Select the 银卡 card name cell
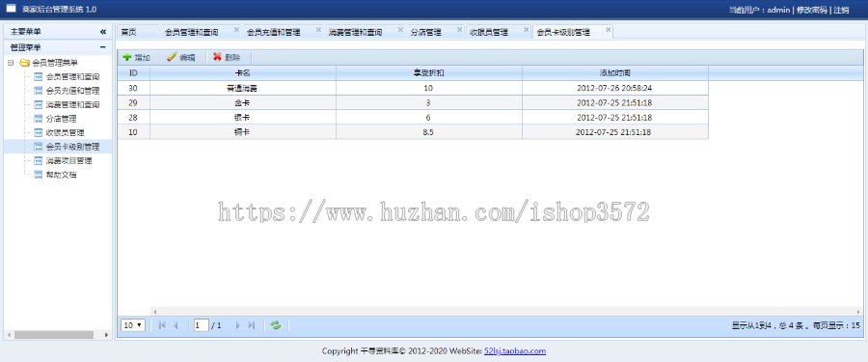 pos(243,118)
